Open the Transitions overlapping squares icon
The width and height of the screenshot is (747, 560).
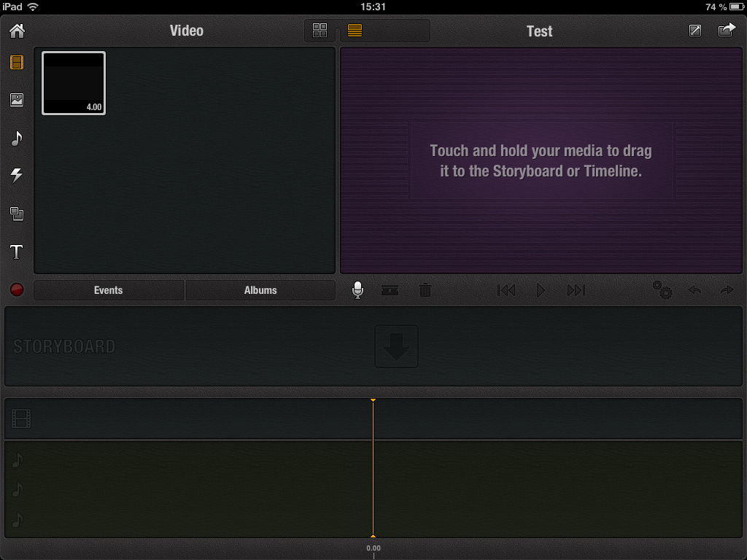[17, 214]
